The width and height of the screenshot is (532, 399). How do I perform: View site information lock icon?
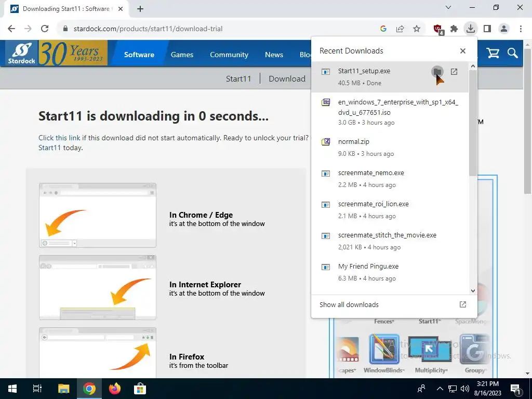[x=65, y=29]
